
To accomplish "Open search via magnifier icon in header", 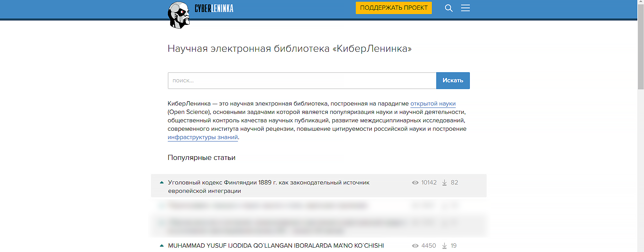I will [x=449, y=8].
